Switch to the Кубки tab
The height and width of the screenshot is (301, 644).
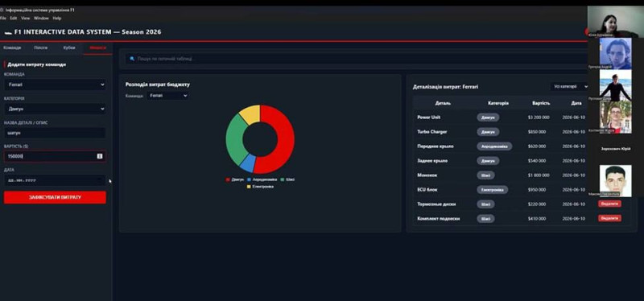tap(69, 47)
